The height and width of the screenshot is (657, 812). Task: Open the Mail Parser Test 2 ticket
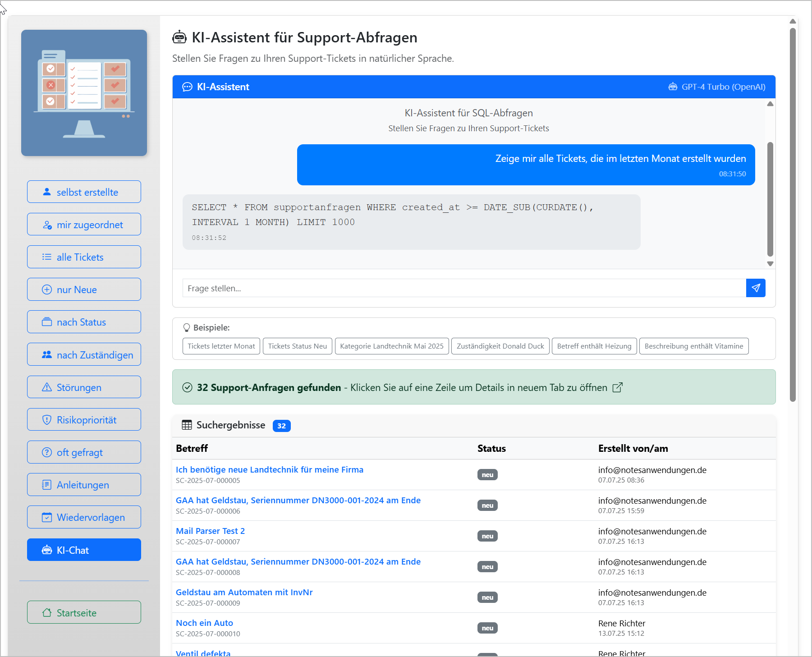coord(210,531)
